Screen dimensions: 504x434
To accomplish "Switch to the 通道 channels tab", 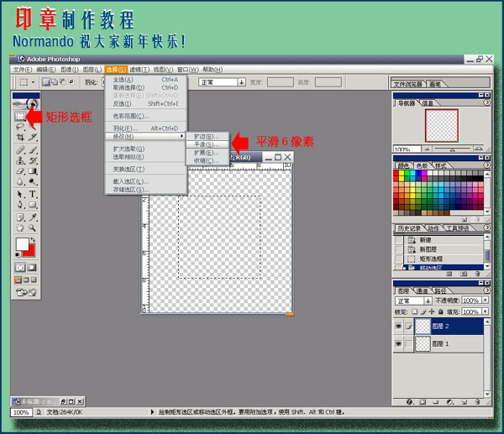I will pos(422,290).
